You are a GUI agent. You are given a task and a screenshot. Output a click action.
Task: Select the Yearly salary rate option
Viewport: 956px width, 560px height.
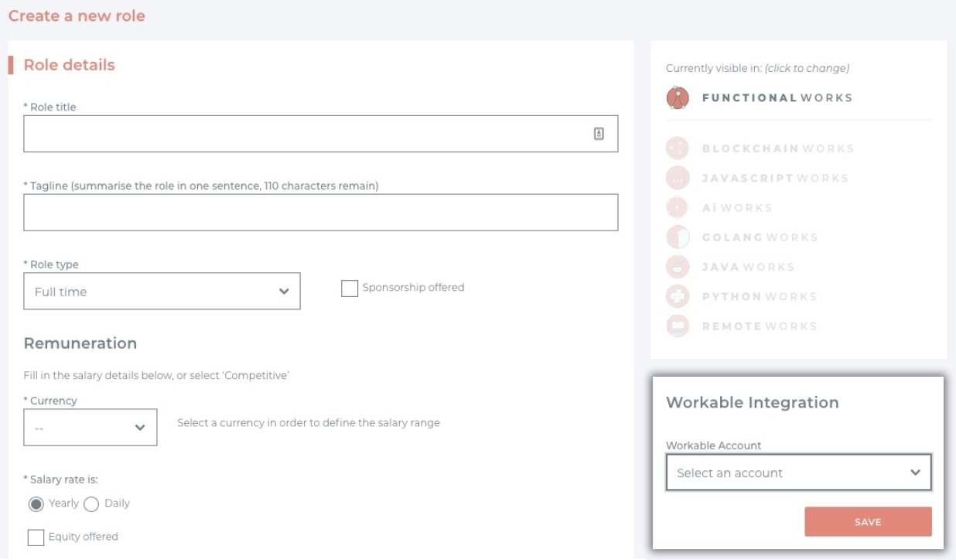pos(36,504)
